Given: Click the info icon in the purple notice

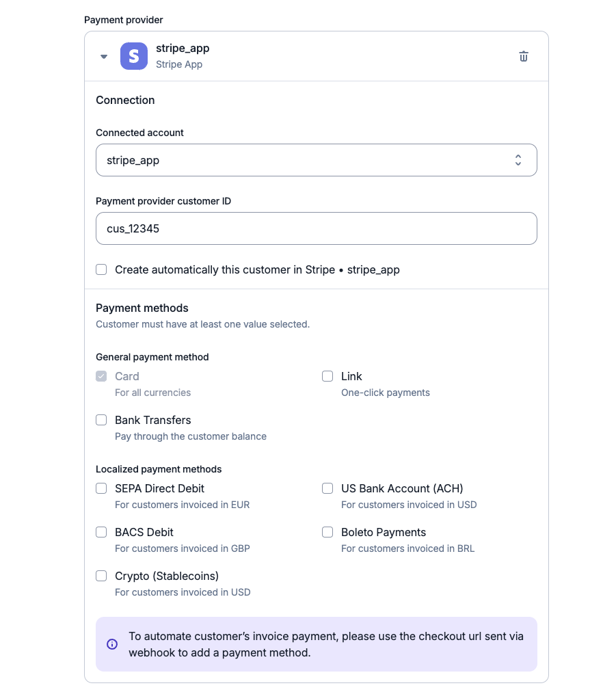Looking at the screenshot, I should (x=112, y=644).
